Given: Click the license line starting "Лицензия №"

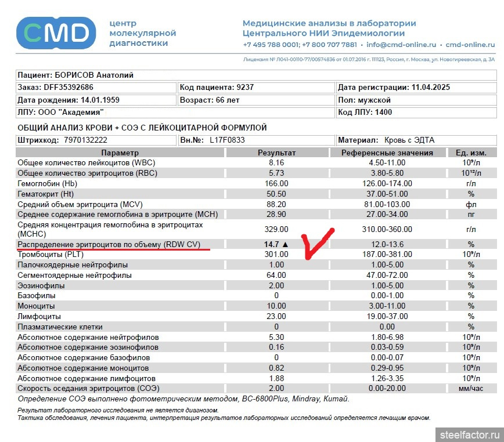Looking at the screenshot, I should tap(369, 59).
